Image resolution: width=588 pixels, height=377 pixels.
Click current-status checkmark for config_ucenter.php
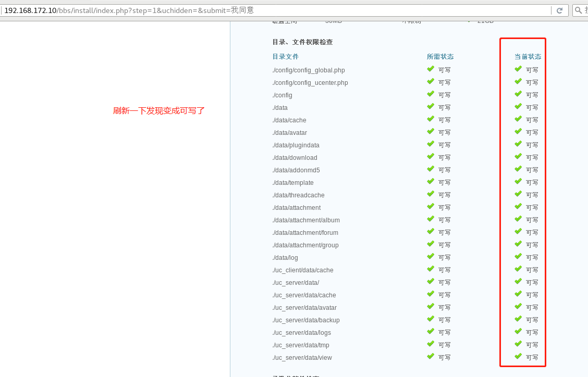[518, 81]
